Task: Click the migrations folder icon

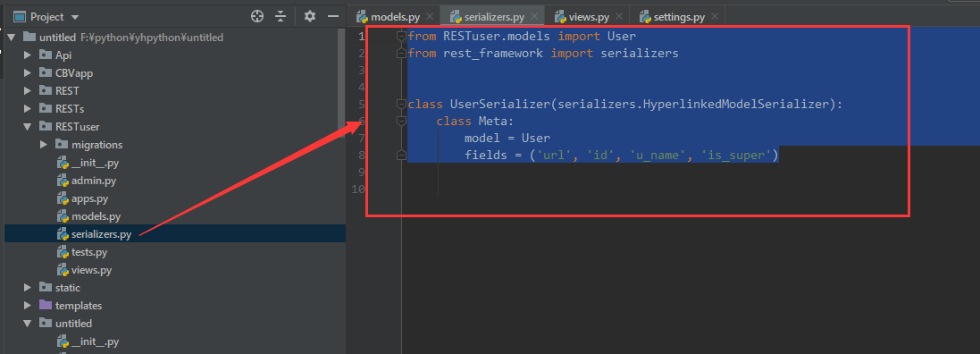Action: (62, 145)
